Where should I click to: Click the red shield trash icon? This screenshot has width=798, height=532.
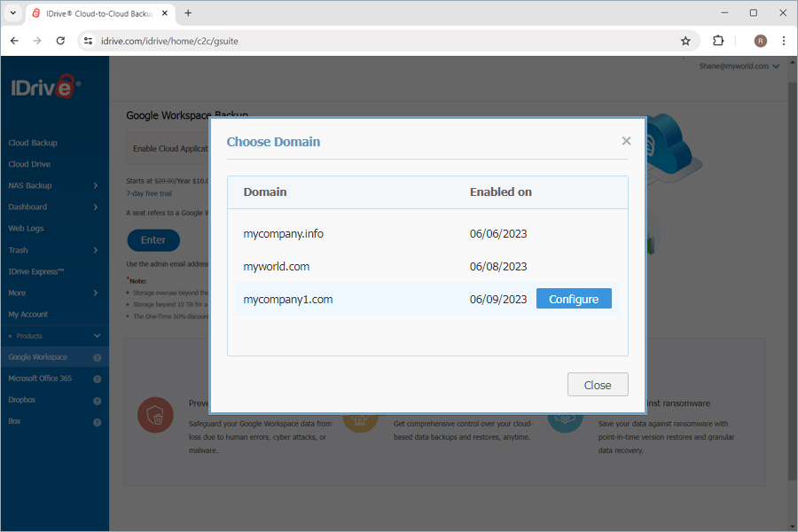pyautogui.click(x=155, y=415)
